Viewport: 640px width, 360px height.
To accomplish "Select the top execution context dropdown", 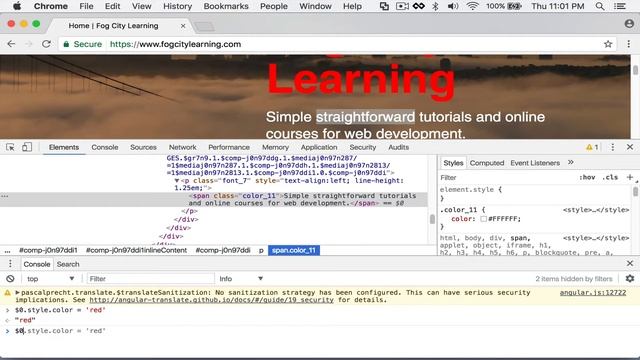I will pos(50,279).
